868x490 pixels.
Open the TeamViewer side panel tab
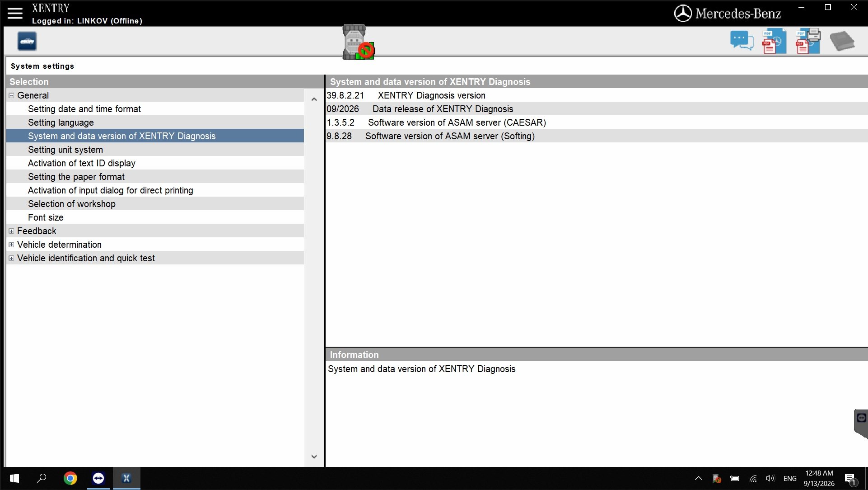[861, 424]
